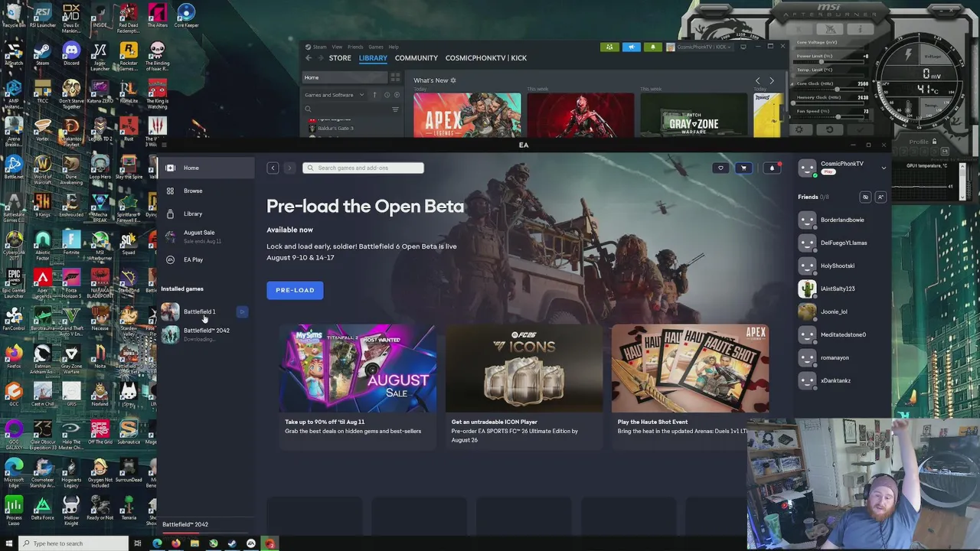Viewport: 980px width, 551px height.
Task: Open the Haute Shot Event promo card
Action: pyautogui.click(x=690, y=385)
